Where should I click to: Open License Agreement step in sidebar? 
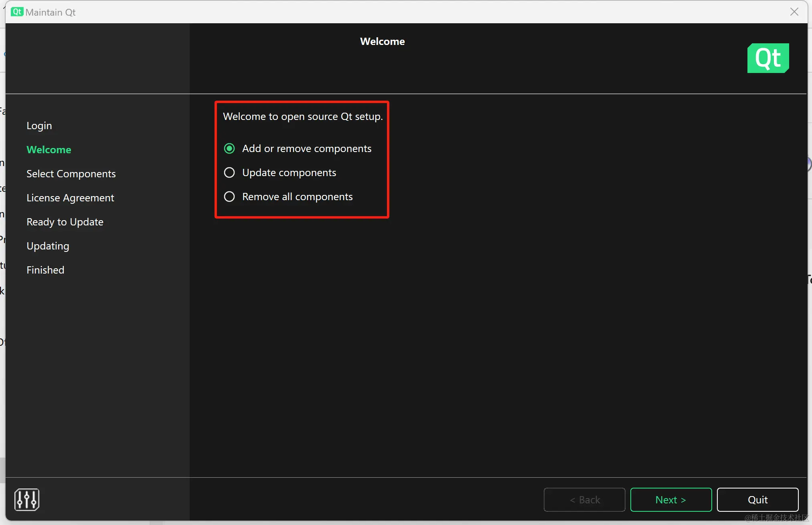click(70, 198)
